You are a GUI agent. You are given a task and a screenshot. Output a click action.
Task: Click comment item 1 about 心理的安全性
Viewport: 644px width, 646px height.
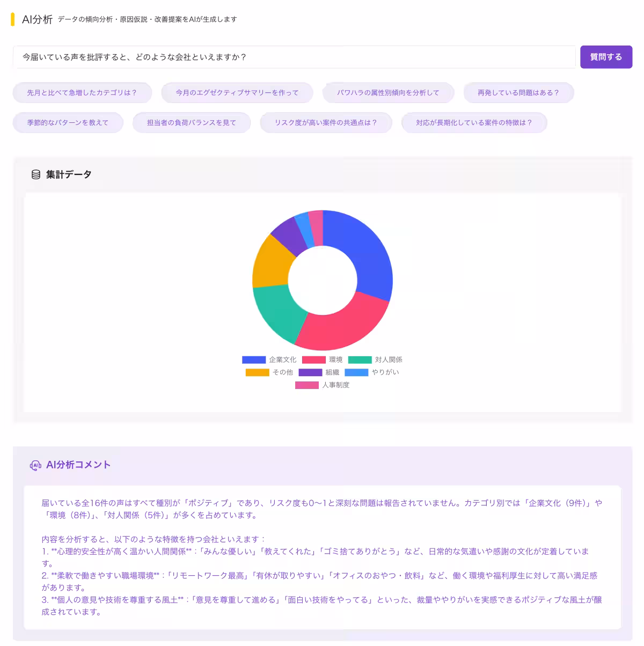316,557
